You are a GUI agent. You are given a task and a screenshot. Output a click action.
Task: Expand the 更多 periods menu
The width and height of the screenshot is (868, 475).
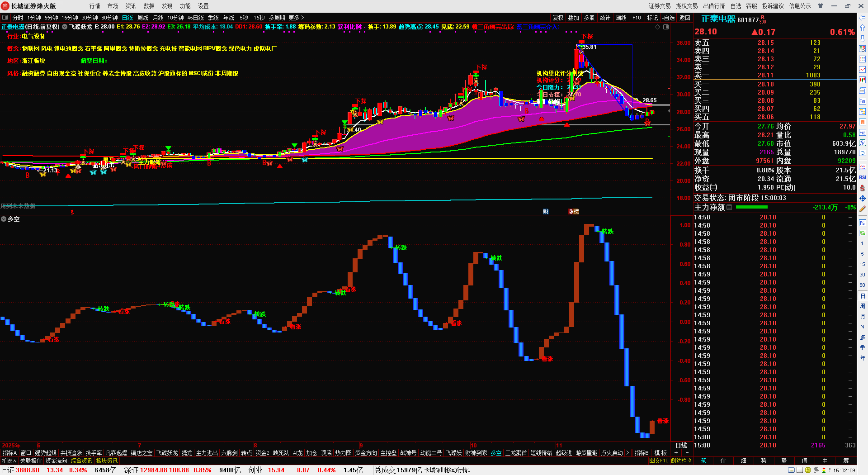(x=296, y=18)
